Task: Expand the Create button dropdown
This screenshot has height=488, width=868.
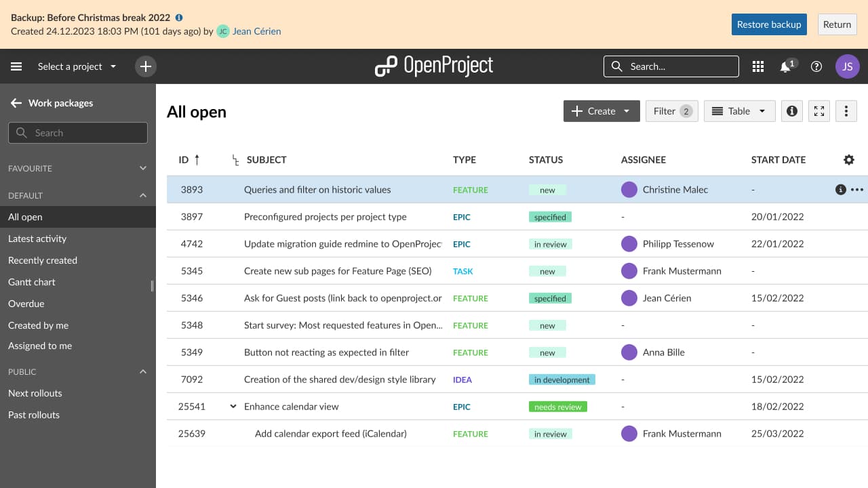Action: (x=627, y=110)
